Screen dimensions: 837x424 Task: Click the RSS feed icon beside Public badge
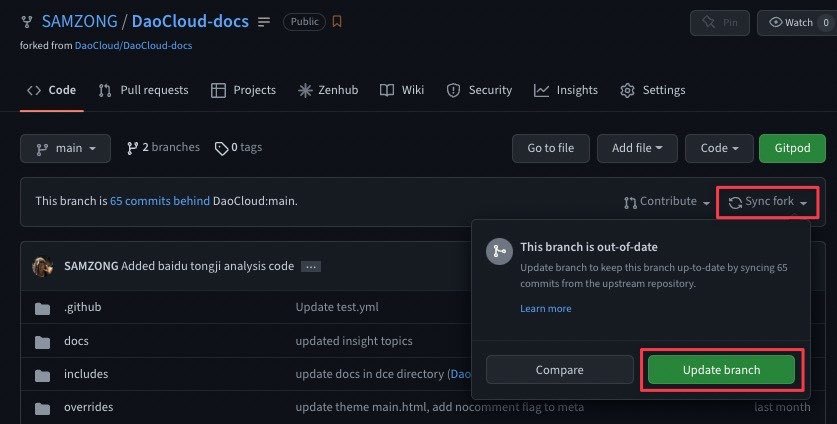click(337, 21)
